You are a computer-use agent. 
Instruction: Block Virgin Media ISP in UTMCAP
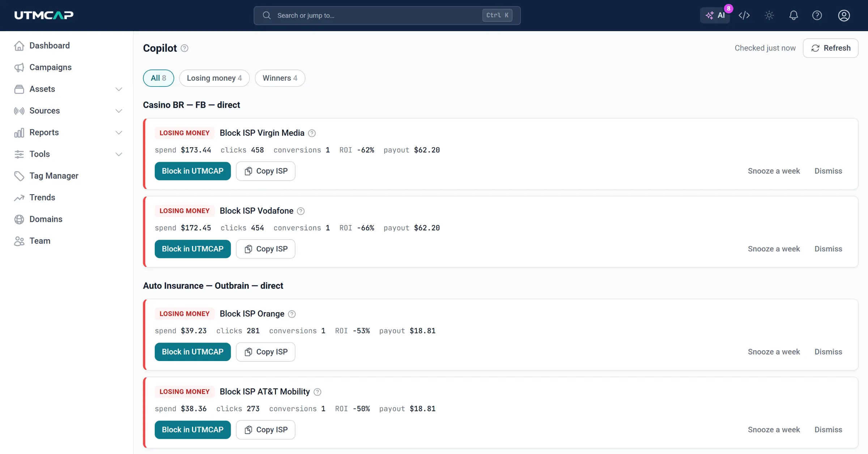[193, 171]
